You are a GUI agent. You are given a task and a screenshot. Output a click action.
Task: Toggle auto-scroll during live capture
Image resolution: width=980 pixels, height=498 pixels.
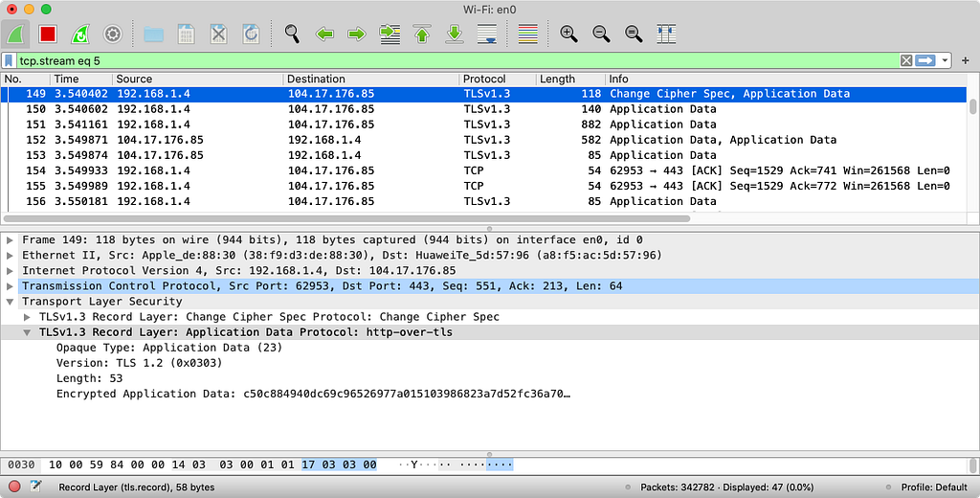[x=487, y=34]
